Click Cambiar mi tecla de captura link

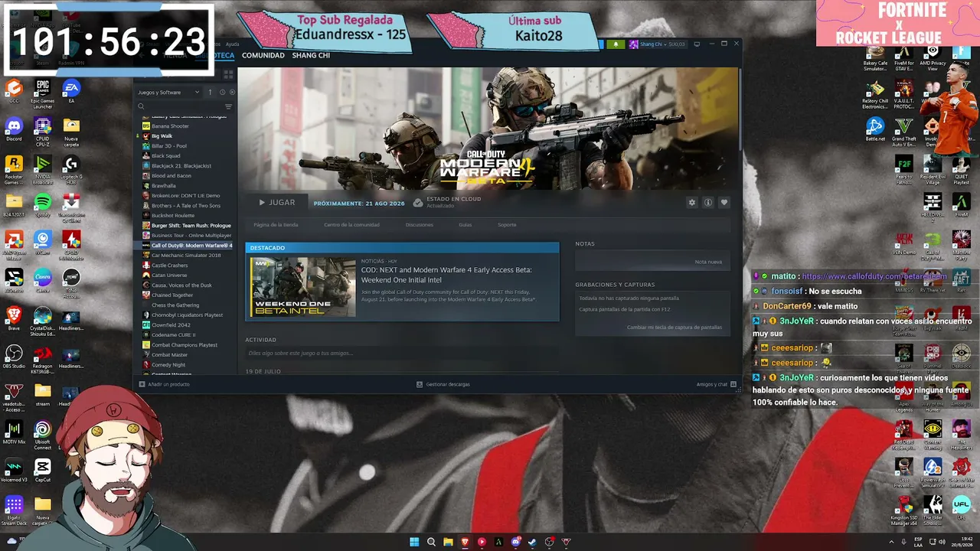[x=675, y=328]
